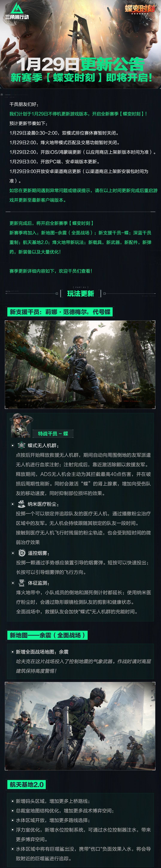Click the 航天基地2.0 heading label

coord(26,784)
